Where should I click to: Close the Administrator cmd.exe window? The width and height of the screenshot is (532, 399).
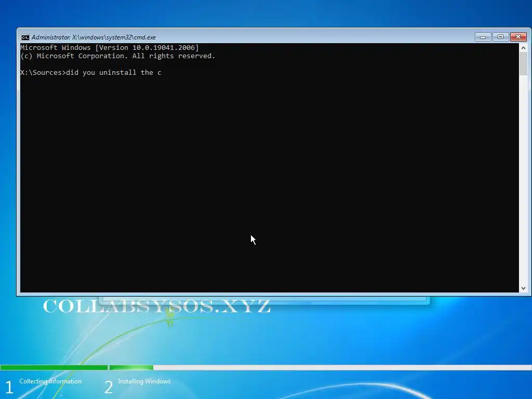518,37
